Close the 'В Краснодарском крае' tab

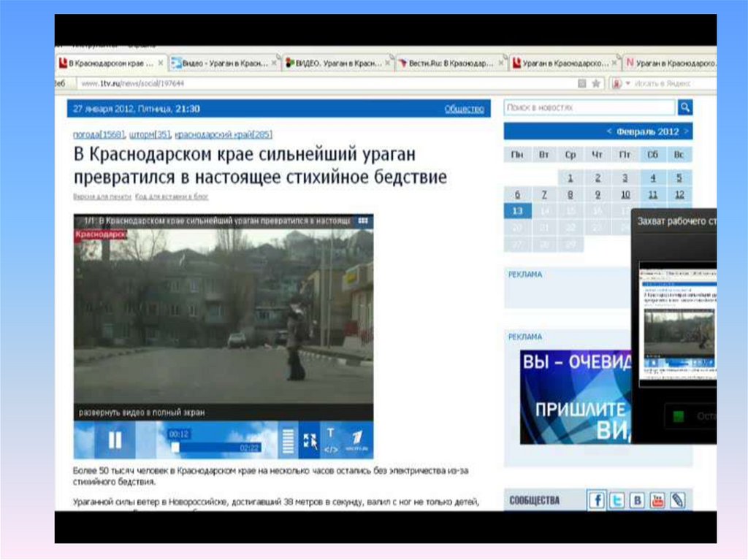coord(161,63)
